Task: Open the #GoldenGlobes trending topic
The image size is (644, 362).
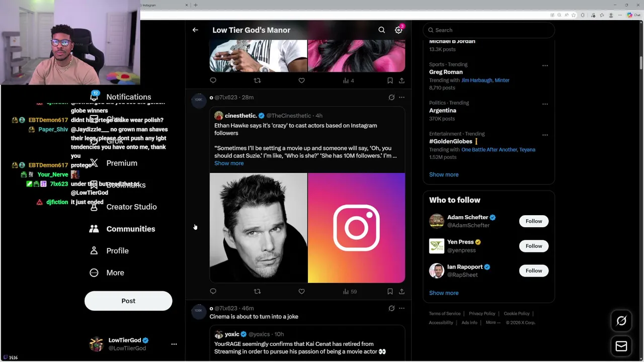Action: [x=451, y=141]
